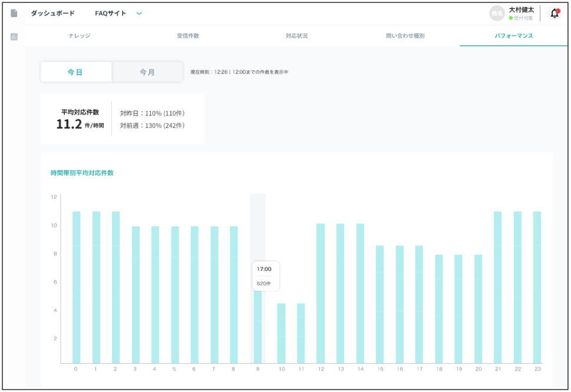Go to the 対応状況 tab
Screen dimensions: 571x392
296,36
